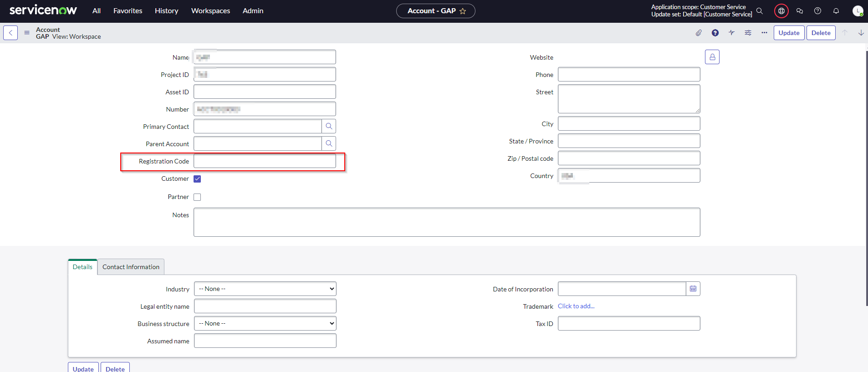This screenshot has height=372, width=868.
Task: Click Trademark 'Click to add...' link
Action: 576,306
